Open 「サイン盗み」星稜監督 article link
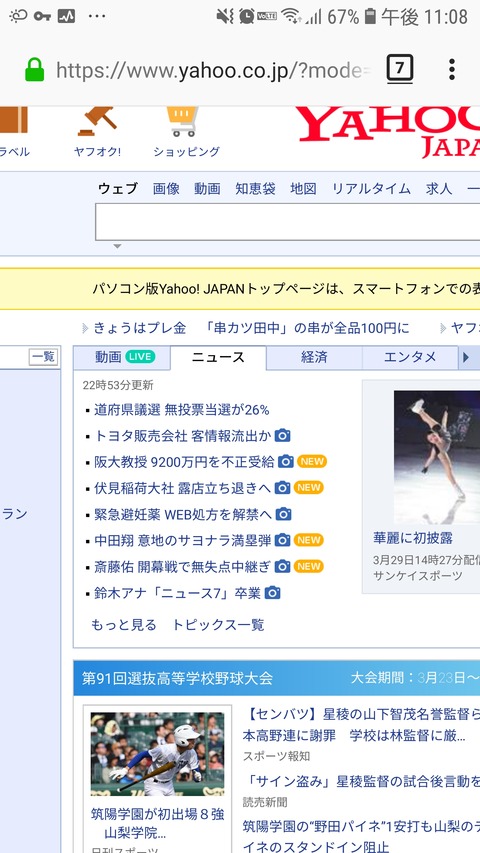 pos(361,782)
